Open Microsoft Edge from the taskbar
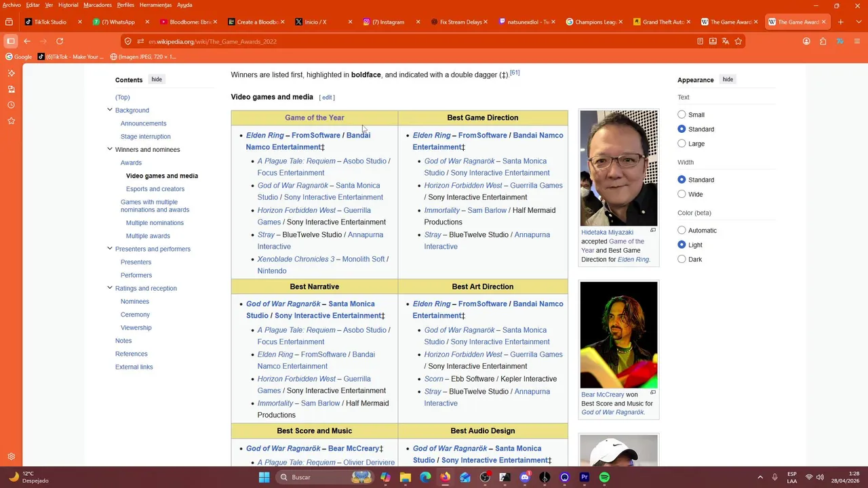The height and width of the screenshot is (488, 868). point(425,477)
